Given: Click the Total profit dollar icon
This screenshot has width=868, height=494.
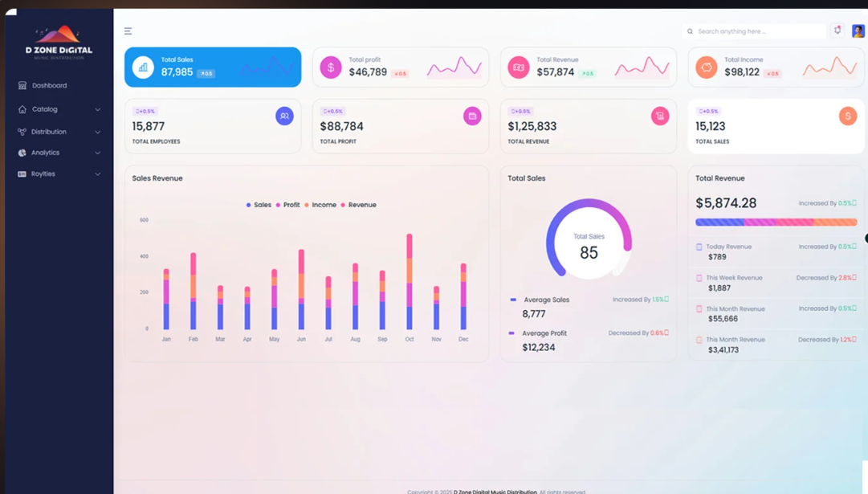Looking at the screenshot, I should click(x=331, y=67).
